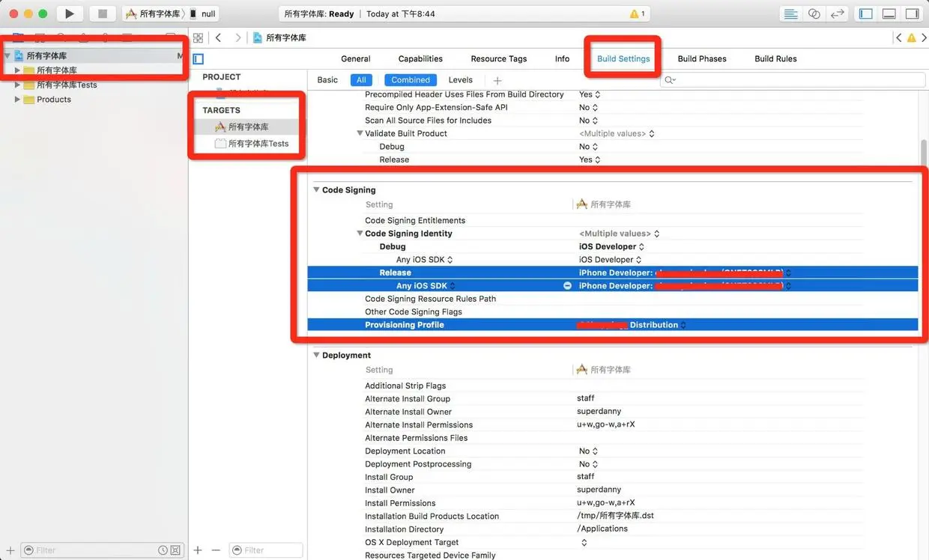
Task: Open the Resource Tags tab
Action: pos(499,58)
